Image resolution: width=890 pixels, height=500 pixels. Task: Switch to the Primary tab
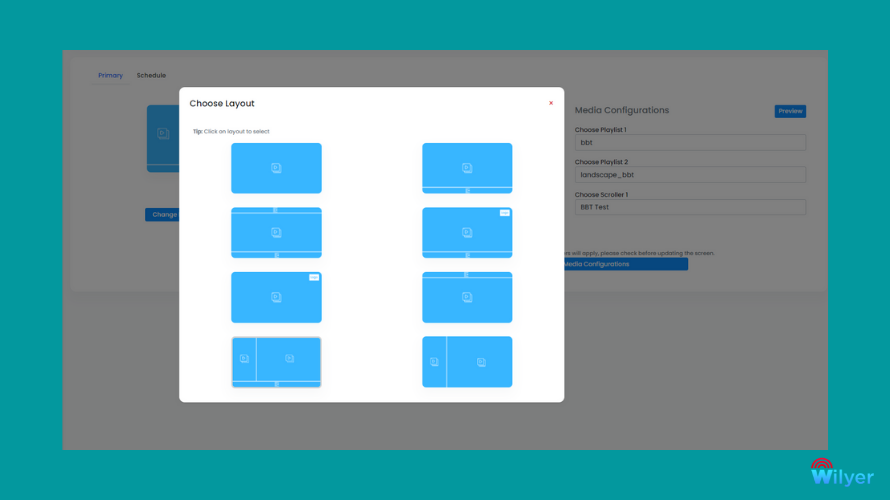coord(110,75)
